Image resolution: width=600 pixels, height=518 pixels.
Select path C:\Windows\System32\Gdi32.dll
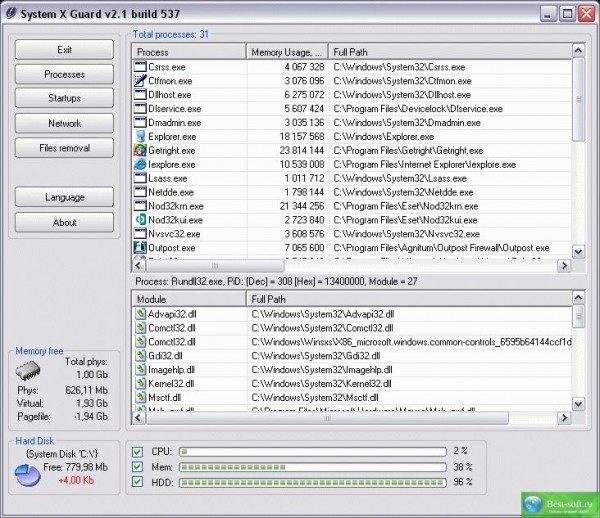(x=316, y=356)
